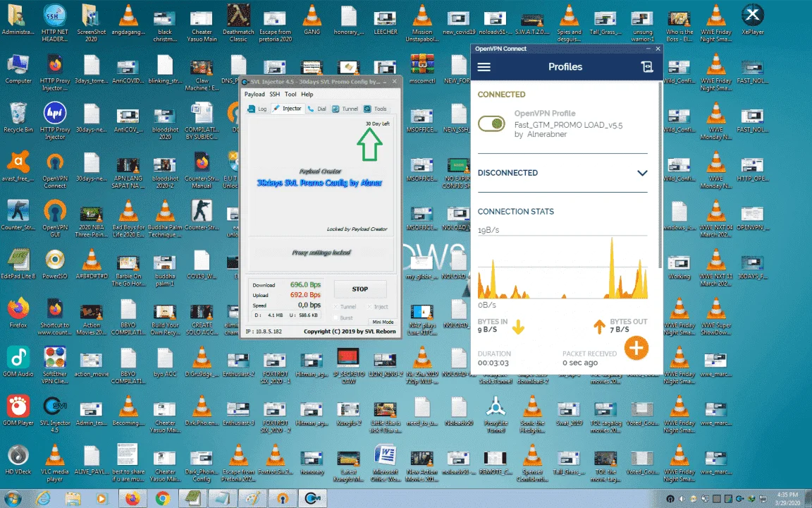This screenshot has width=812, height=508.
Task: Open the SSH menu in SVL Injector
Action: (x=274, y=95)
